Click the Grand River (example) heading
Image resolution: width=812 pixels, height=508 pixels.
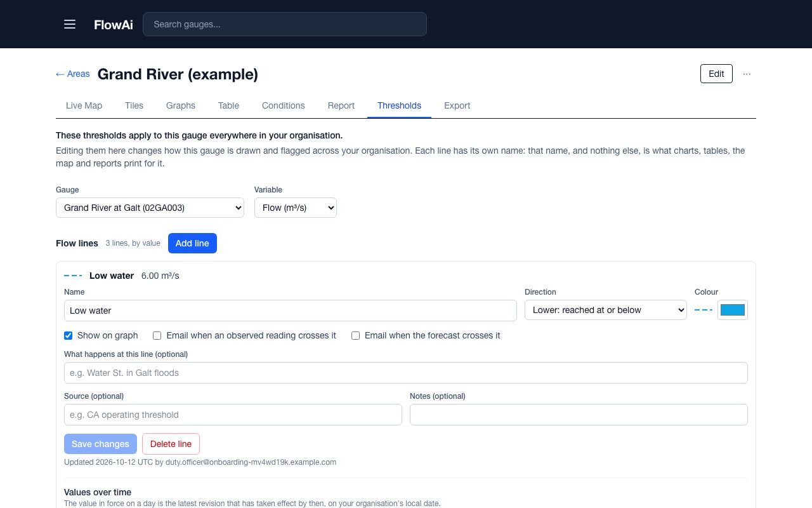(178, 74)
